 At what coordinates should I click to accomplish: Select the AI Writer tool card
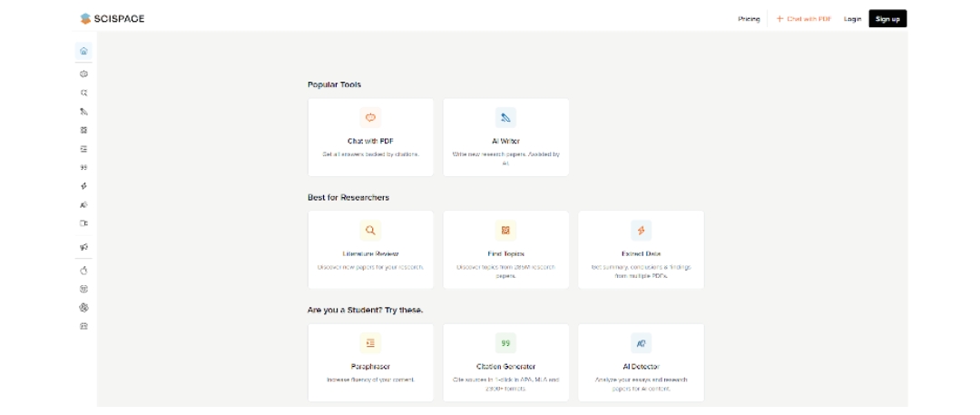505,137
